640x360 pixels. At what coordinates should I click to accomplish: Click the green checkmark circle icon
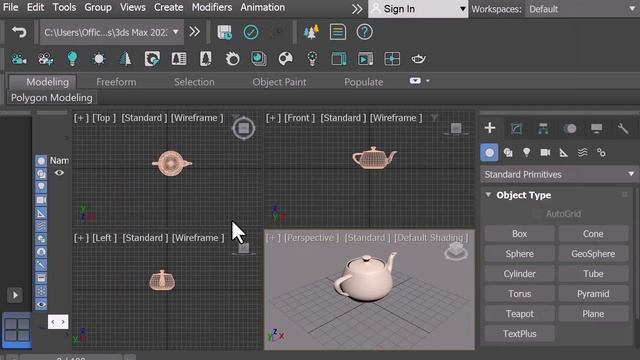pos(251,32)
